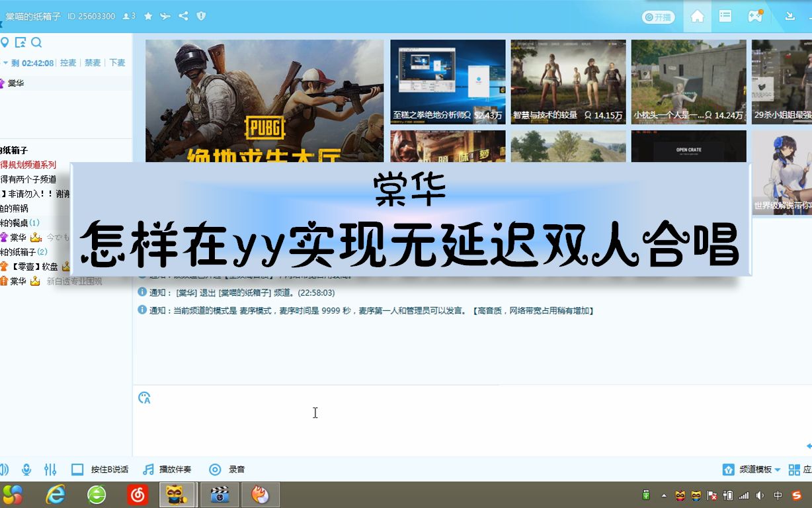This screenshot has width=812, height=508.
Task: Open the audio mixer sliders icon
Action: 50,470
